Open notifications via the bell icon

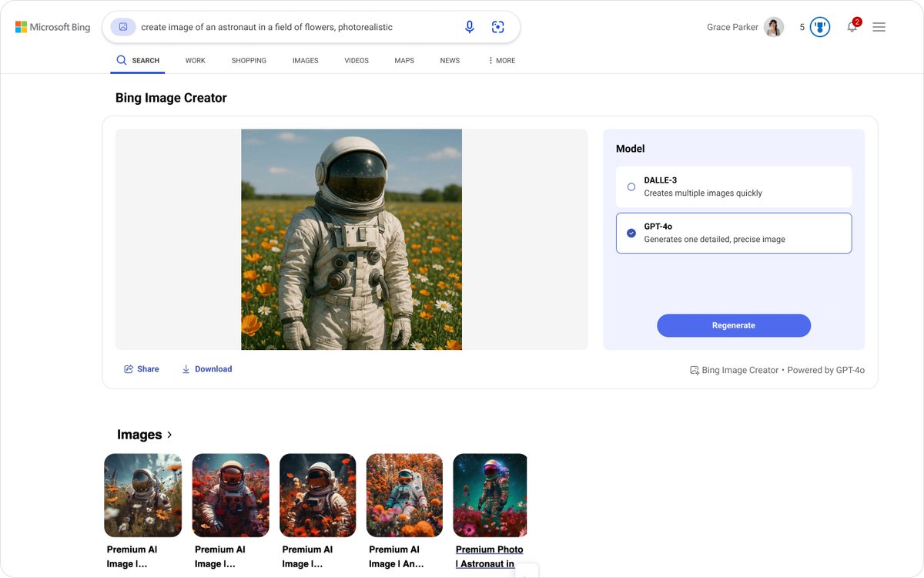[x=852, y=28]
